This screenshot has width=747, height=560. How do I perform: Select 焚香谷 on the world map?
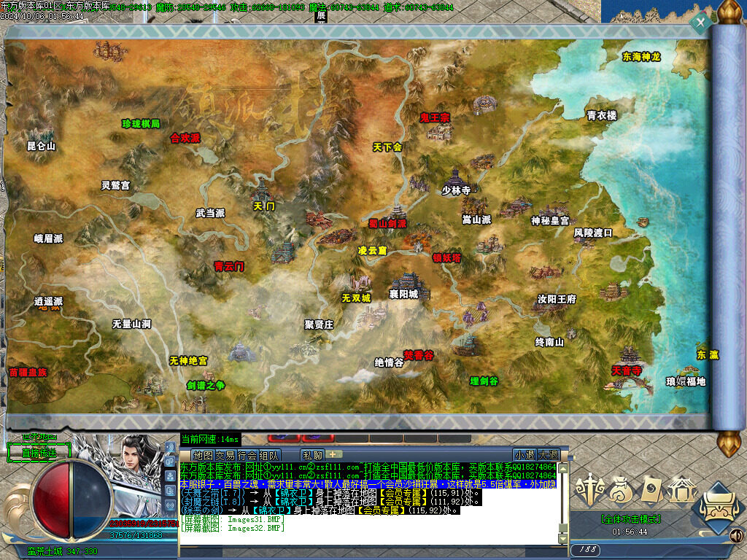pyautogui.click(x=419, y=355)
